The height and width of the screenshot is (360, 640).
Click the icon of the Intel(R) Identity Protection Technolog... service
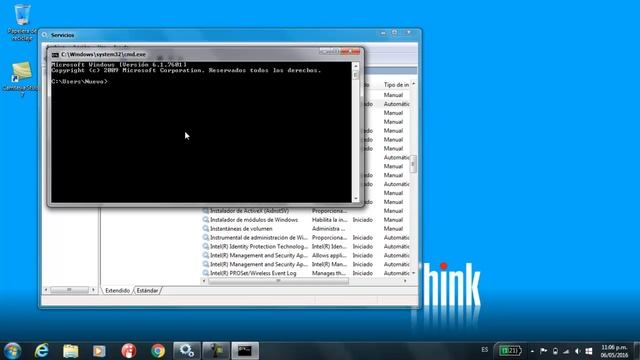coord(206,247)
